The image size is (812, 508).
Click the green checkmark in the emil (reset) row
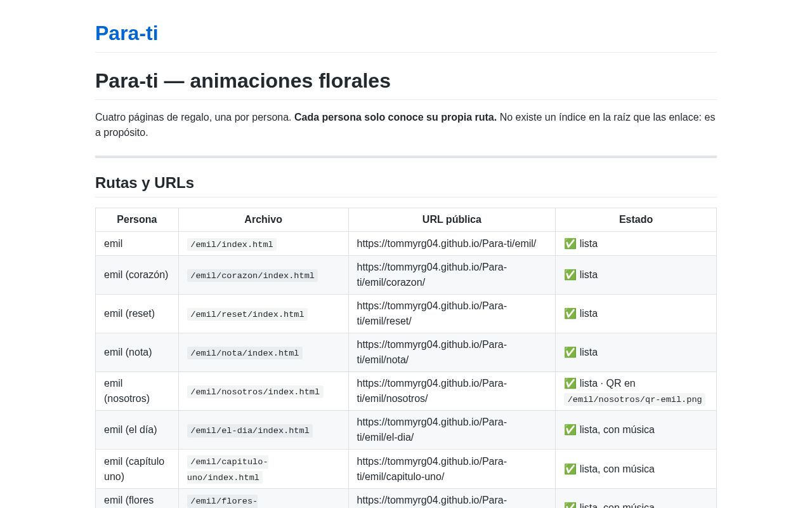coord(570,314)
